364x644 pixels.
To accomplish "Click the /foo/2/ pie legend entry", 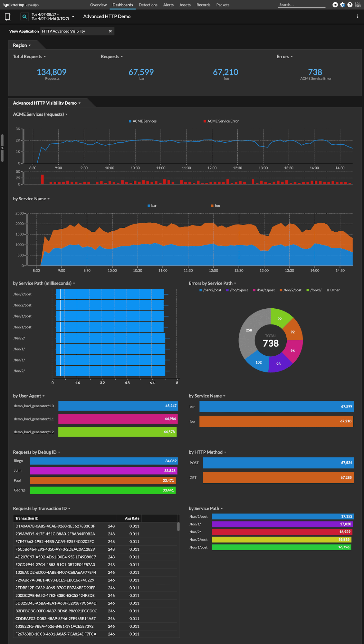I will click(314, 290).
